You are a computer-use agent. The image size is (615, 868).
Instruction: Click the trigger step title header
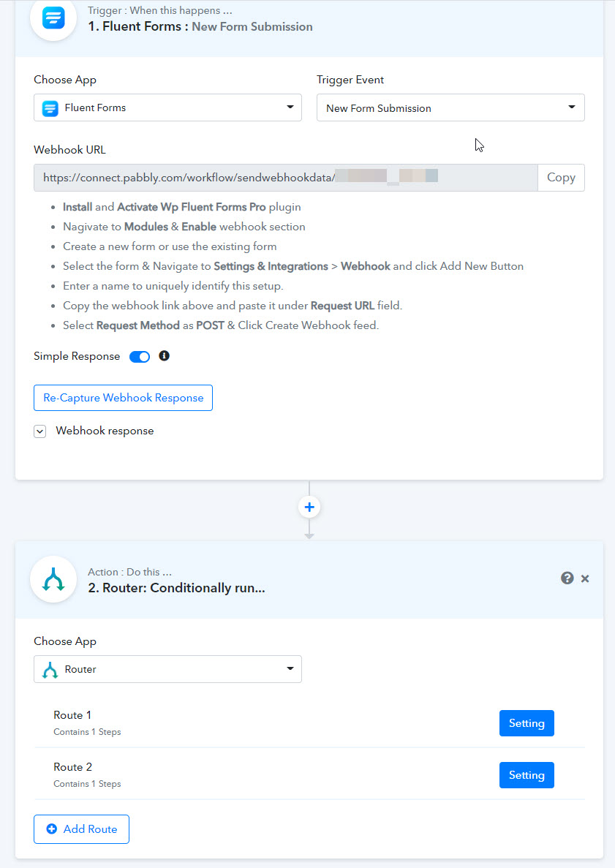tap(200, 26)
